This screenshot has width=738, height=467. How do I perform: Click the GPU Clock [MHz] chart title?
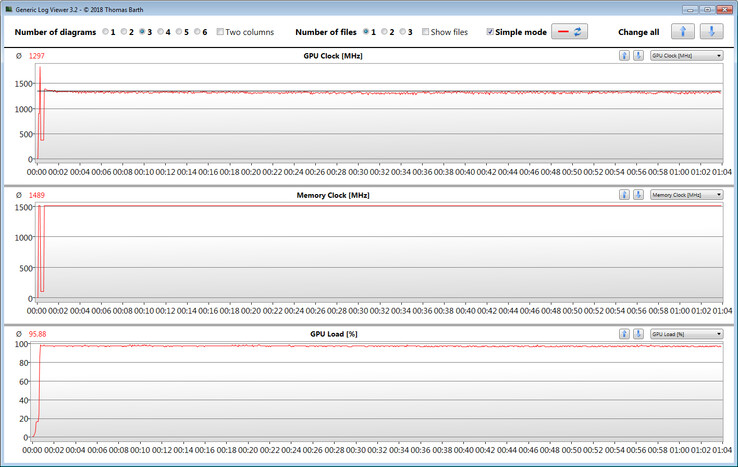[333, 56]
